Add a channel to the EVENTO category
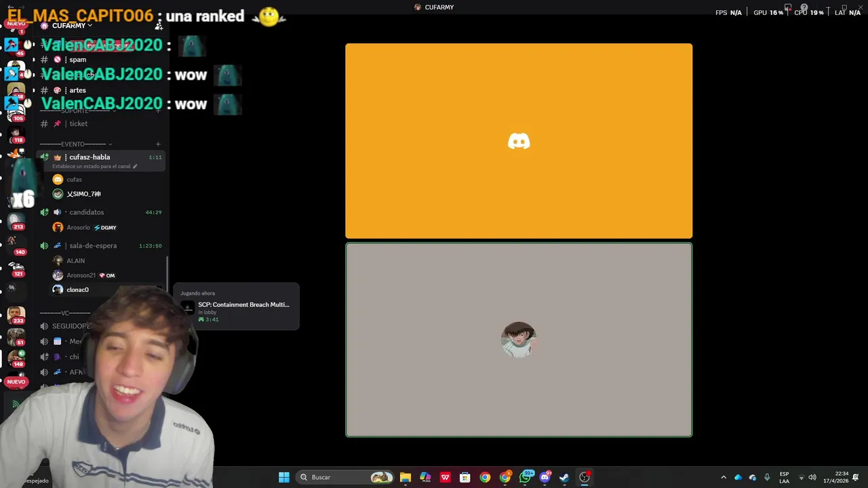Viewport: 868px width, 488px height. click(158, 144)
